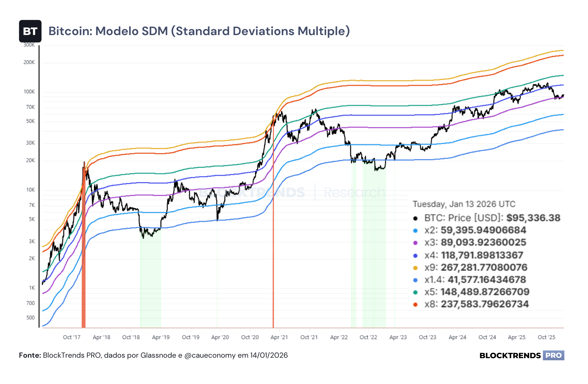Click the light blue x2 legend dot

[x=415, y=231]
